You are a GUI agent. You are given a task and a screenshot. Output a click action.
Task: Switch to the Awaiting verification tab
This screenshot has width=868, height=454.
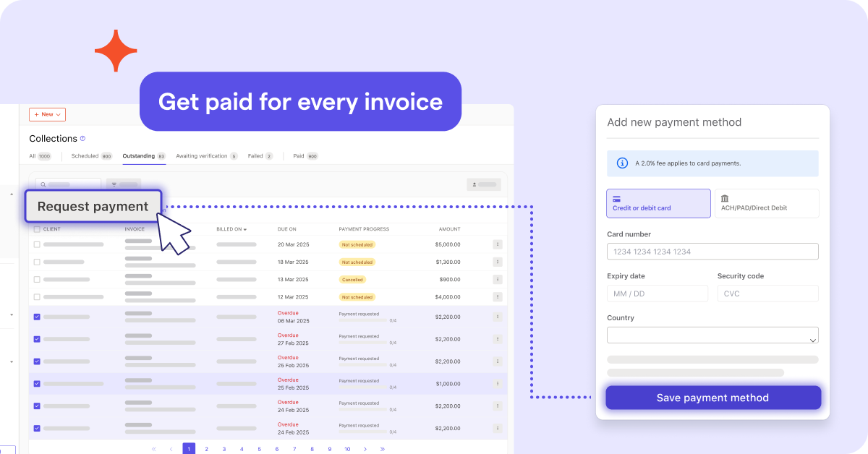202,156
